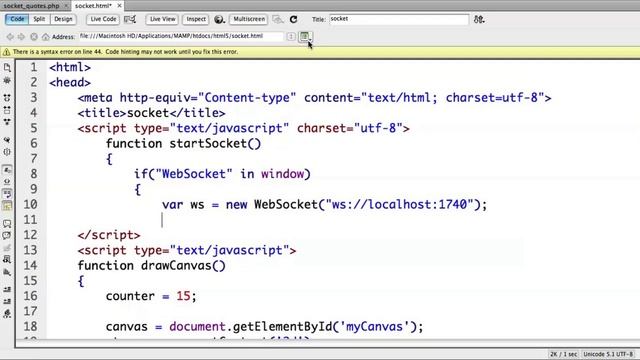Image resolution: width=640 pixels, height=360 pixels.
Task: Click the getElementById('myCanvas') line
Action: 264,327
